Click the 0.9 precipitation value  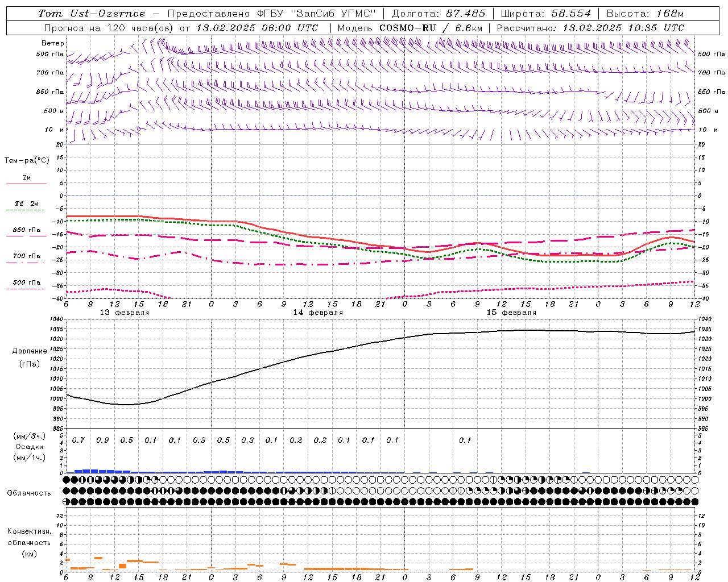click(x=102, y=440)
